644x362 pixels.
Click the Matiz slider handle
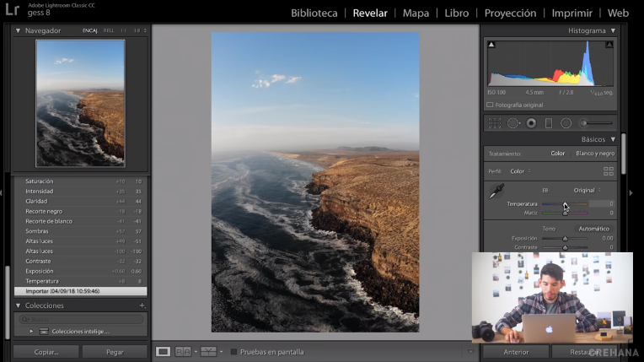click(x=566, y=213)
